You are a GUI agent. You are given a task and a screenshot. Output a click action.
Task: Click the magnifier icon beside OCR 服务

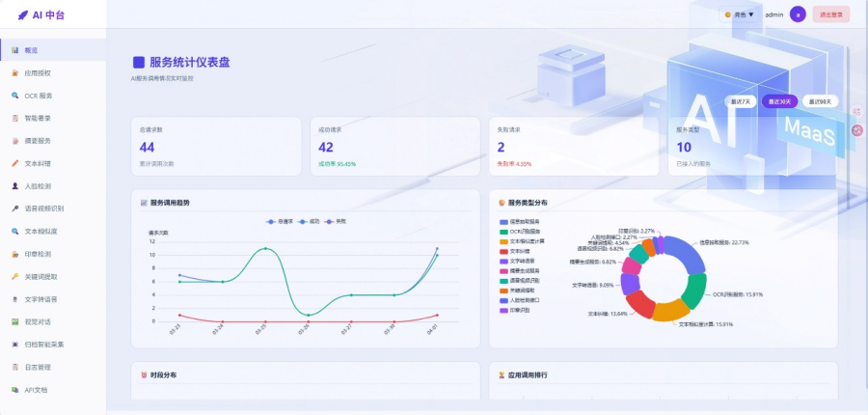[14, 96]
